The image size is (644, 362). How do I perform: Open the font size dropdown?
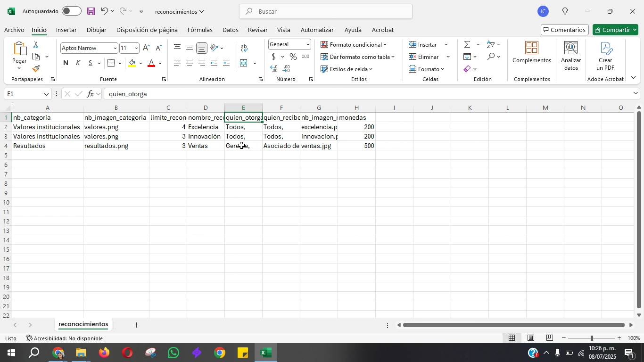tap(136, 48)
